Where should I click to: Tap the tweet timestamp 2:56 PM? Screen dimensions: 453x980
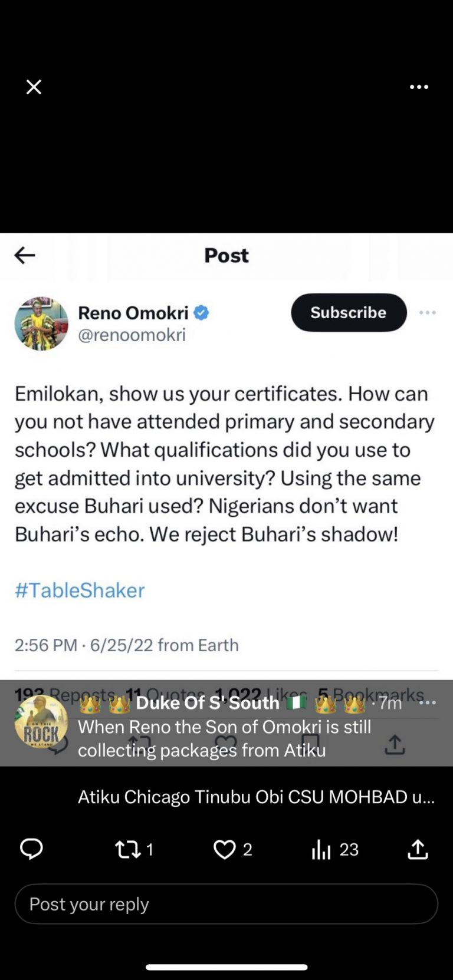46,645
